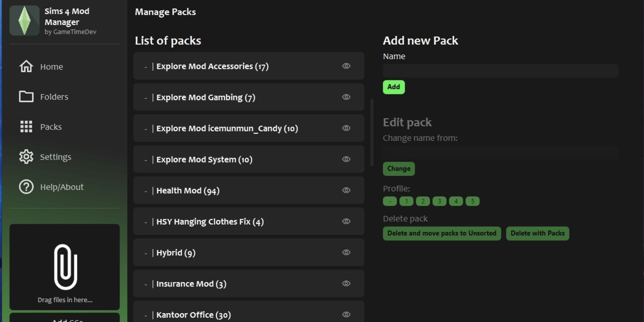Toggle eye icon for Health Mod pack
644x322 pixels.
pyautogui.click(x=346, y=190)
